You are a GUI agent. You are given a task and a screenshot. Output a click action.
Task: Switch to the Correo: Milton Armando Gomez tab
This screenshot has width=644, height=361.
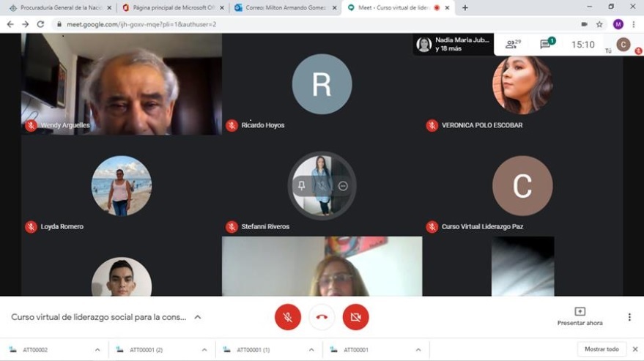pos(282,7)
